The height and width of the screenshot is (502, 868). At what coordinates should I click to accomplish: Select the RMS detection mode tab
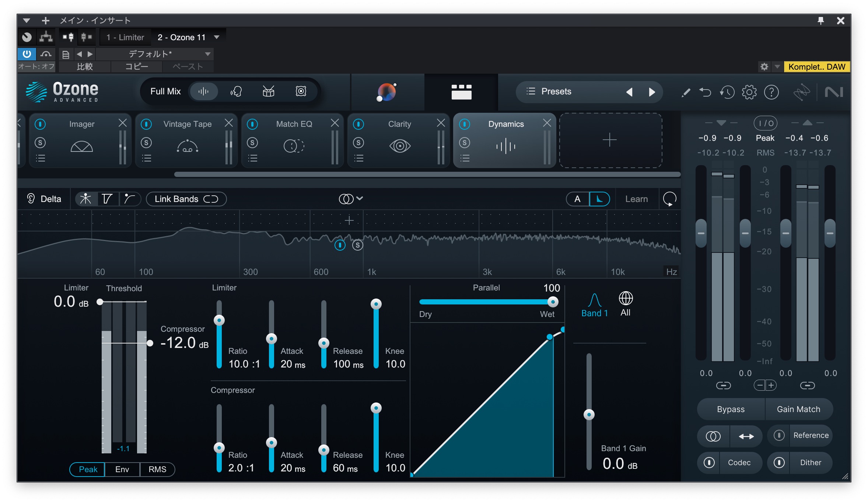click(157, 469)
